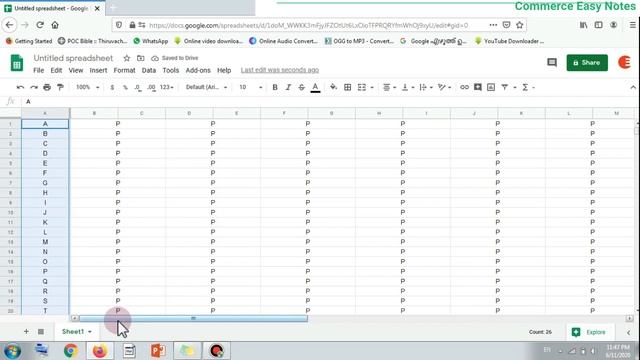Viewport: 640px width, 360px height.
Task: Open the Edit menu
Action: [56, 70]
